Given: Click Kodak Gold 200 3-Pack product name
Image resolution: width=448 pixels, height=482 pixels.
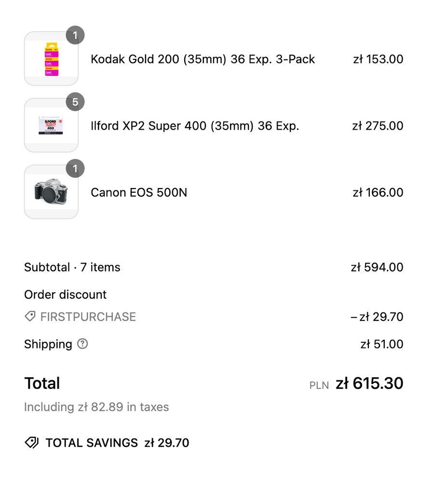Looking at the screenshot, I should tap(203, 59).
